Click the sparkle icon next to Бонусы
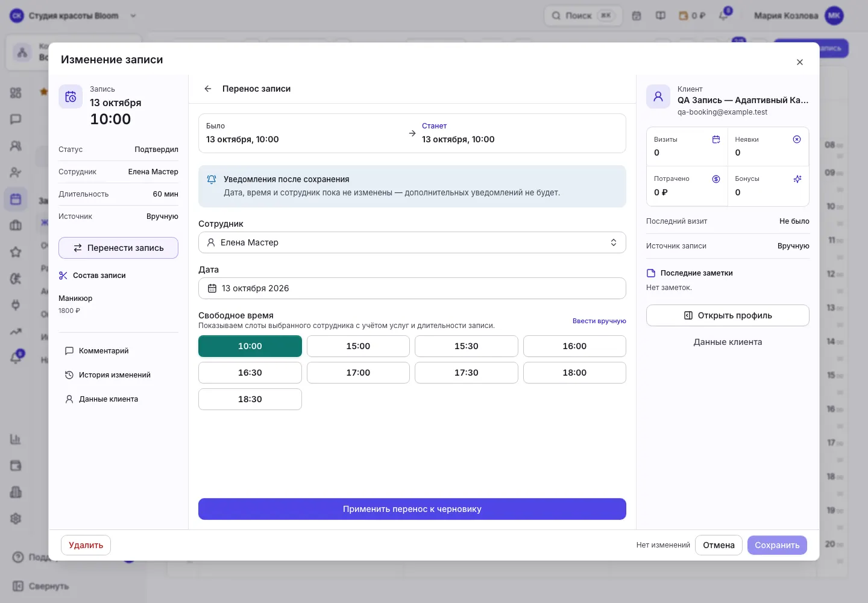 (797, 179)
